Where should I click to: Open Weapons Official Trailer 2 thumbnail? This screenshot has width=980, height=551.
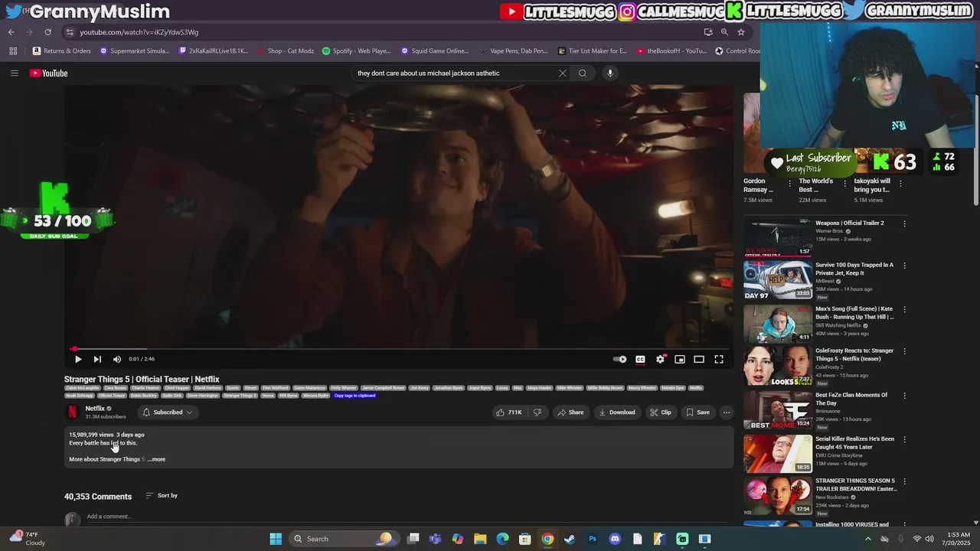click(778, 237)
